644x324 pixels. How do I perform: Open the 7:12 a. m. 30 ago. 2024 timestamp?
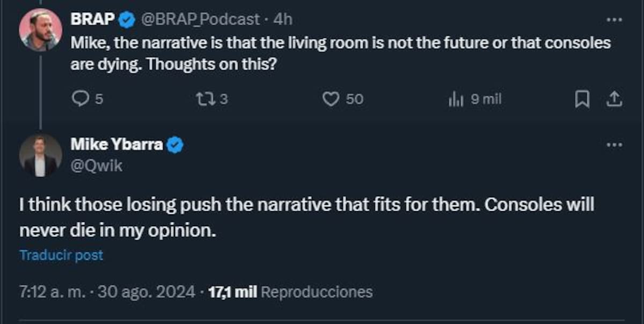(107, 292)
